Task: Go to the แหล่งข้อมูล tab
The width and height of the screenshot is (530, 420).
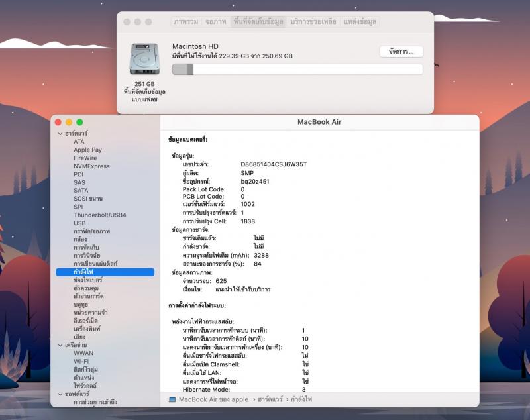Action: tap(360, 22)
